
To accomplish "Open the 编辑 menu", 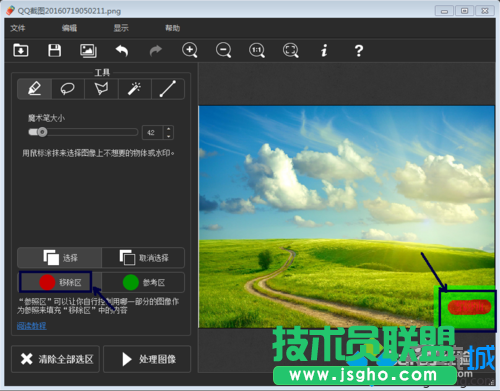I will pyautogui.click(x=69, y=28).
